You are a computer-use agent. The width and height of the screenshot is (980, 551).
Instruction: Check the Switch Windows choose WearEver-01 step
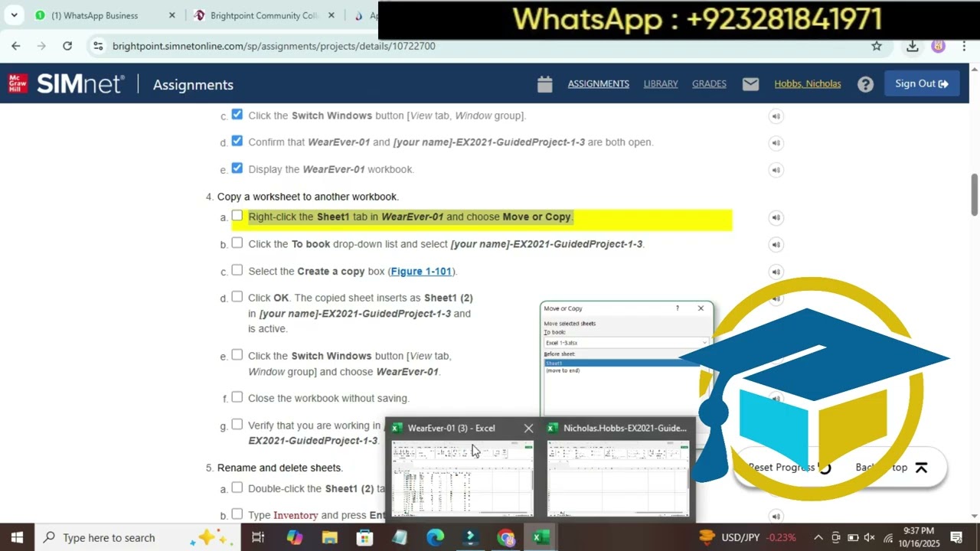[237, 355]
